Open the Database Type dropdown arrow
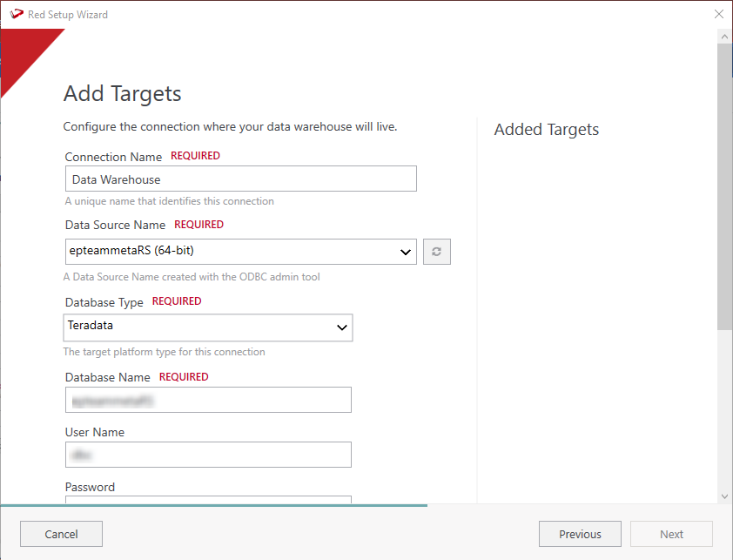This screenshot has height=560, width=733. 341,327
